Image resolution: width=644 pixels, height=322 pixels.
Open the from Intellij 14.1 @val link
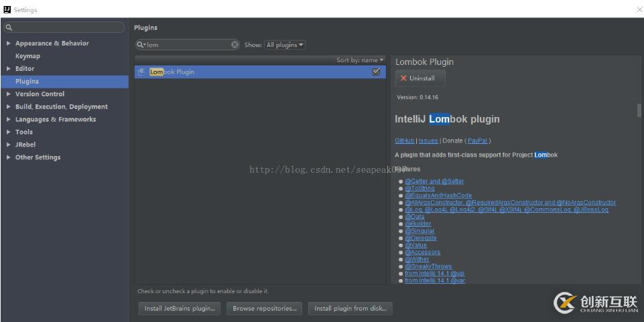[x=434, y=273]
